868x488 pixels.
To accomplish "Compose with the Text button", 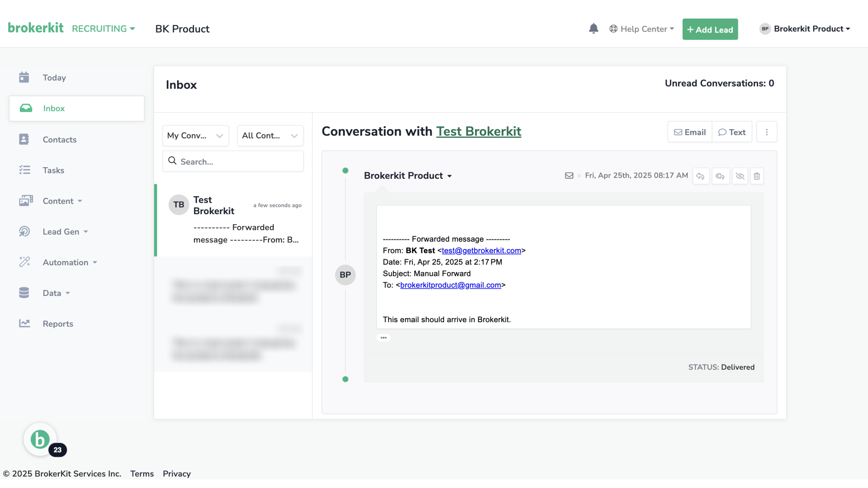I will point(732,132).
